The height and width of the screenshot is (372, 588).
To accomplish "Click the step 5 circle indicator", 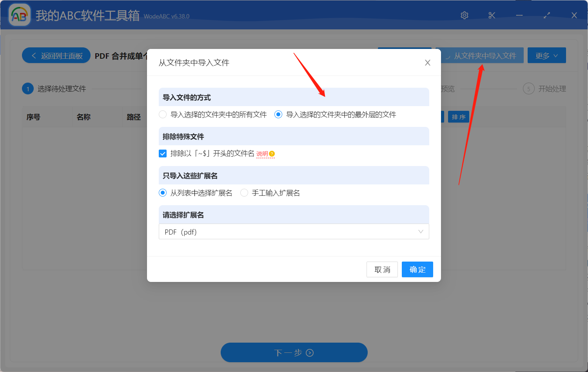I will pos(528,88).
